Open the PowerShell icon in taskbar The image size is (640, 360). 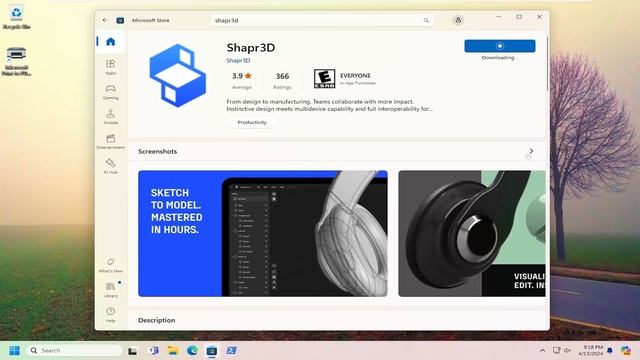(231, 351)
